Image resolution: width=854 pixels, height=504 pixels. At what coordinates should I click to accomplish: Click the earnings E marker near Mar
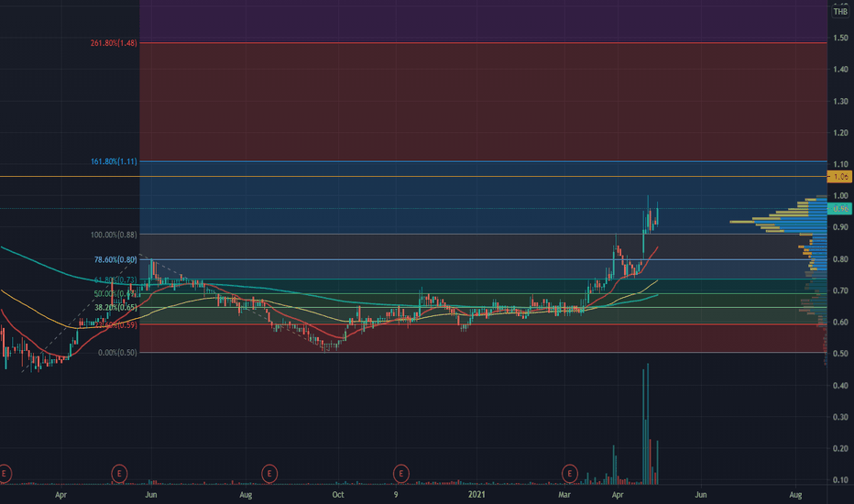[570, 474]
